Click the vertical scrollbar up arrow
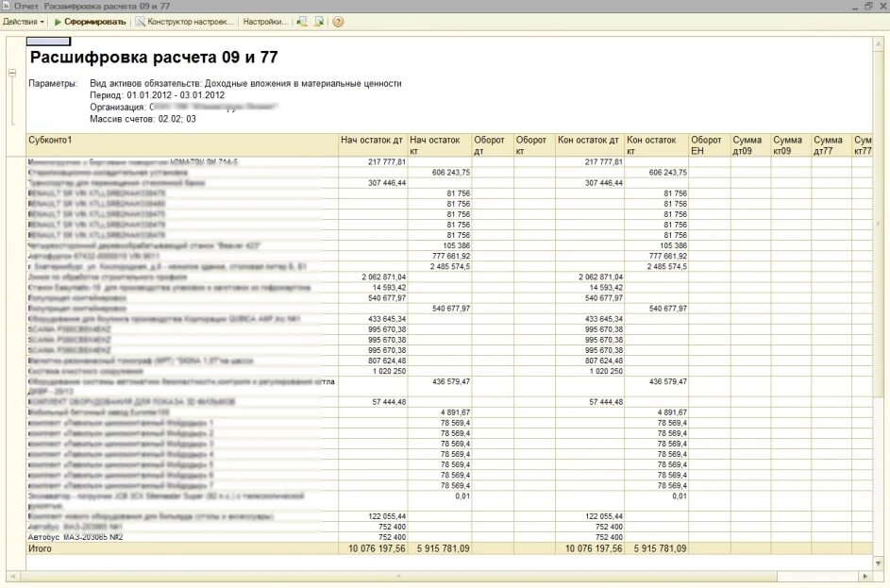Image resolution: width=890 pixels, height=588 pixels. 879,42
